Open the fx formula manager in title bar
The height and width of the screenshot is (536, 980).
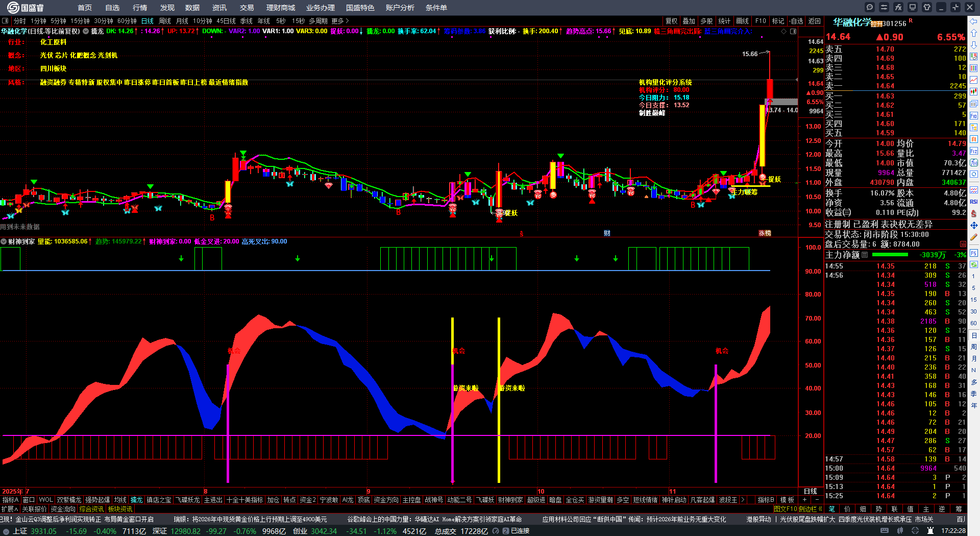(898, 7)
